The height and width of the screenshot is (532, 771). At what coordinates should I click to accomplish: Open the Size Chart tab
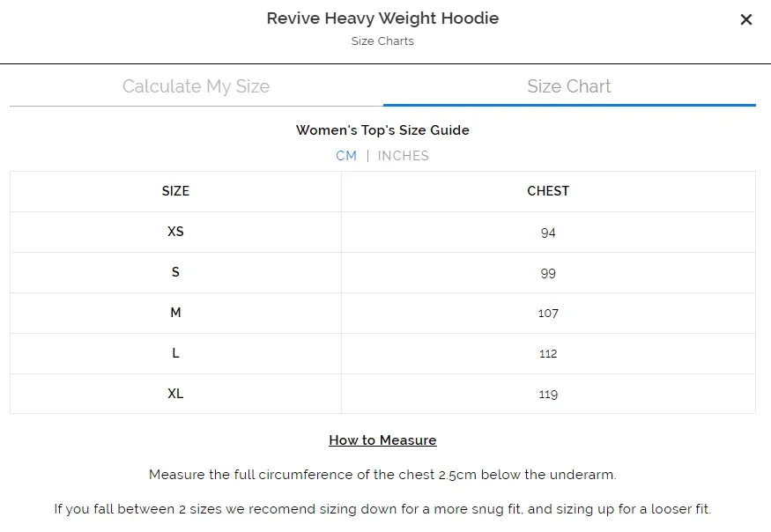click(x=569, y=85)
